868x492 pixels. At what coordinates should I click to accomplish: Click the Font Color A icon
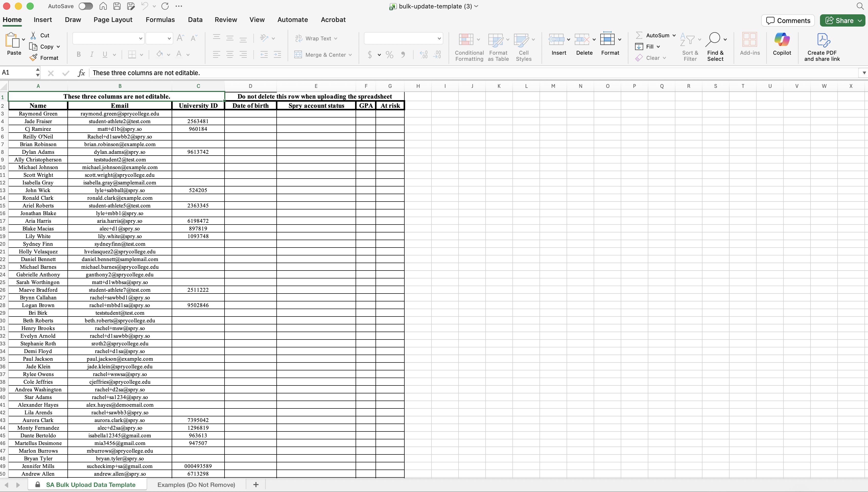(x=179, y=54)
